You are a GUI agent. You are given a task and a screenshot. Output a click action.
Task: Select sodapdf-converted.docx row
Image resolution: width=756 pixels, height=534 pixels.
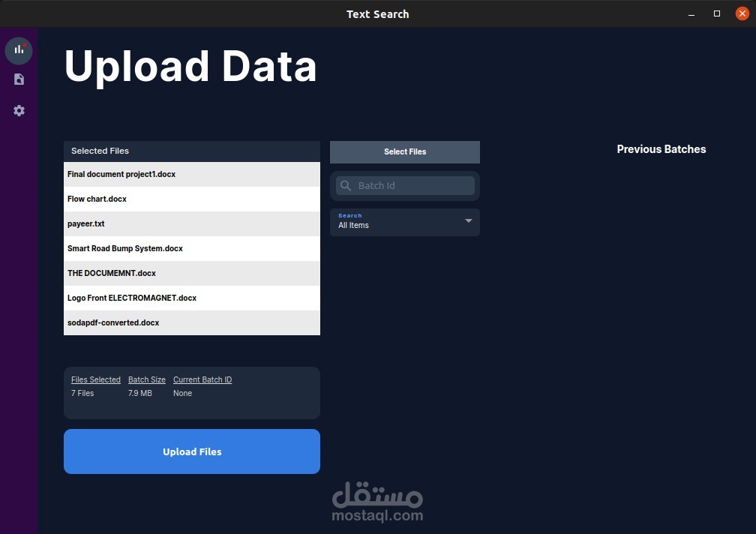(192, 323)
